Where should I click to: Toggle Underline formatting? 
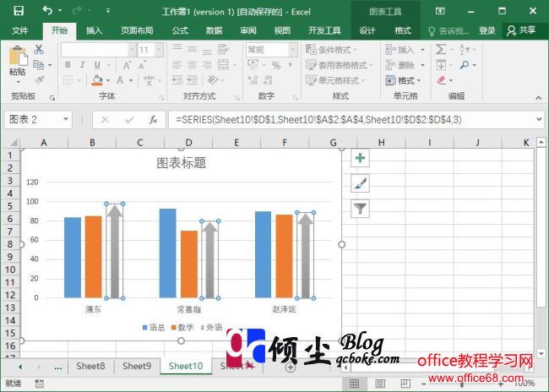click(97, 65)
